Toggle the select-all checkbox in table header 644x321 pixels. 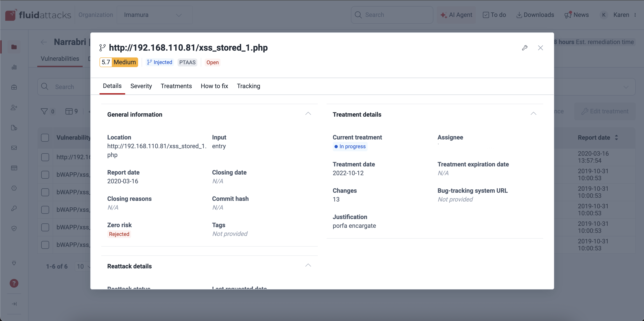point(45,138)
